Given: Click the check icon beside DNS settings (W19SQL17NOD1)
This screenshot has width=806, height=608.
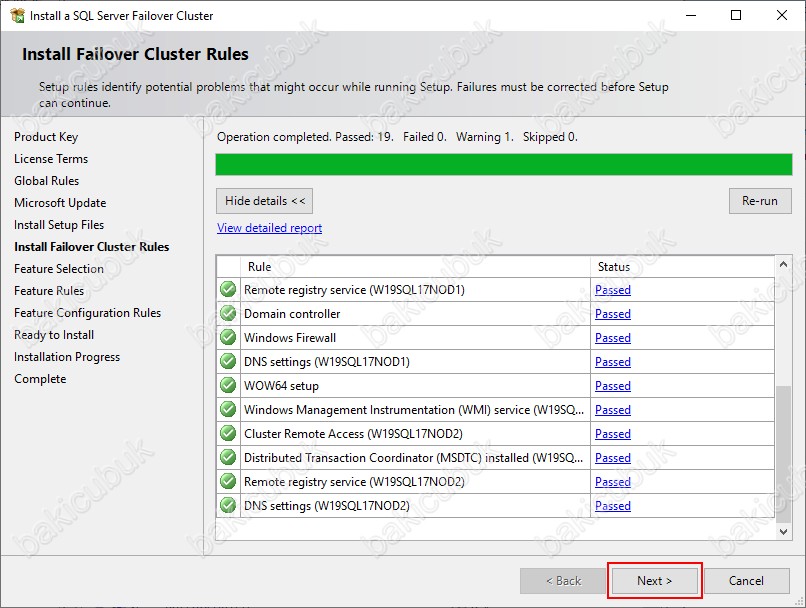Looking at the screenshot, I should click(228, 361).
